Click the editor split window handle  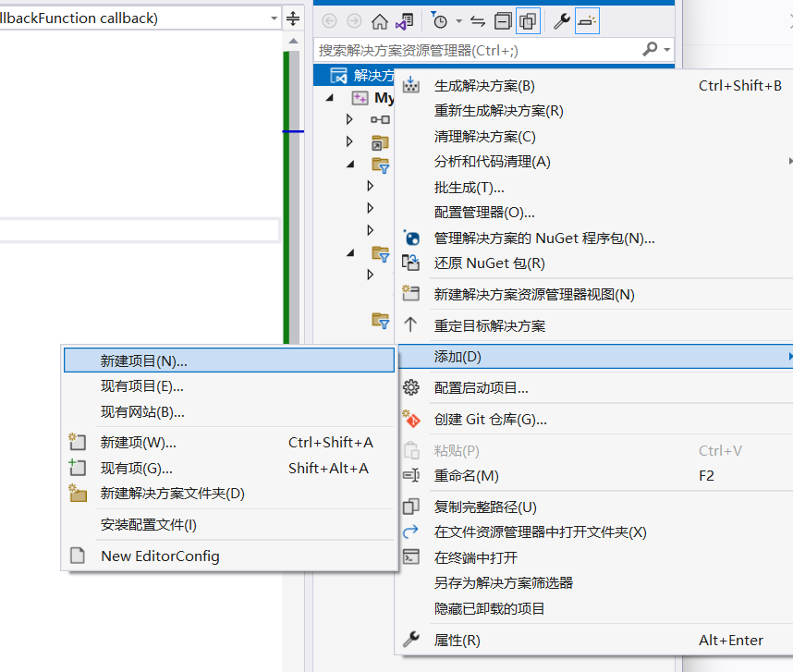293,18
